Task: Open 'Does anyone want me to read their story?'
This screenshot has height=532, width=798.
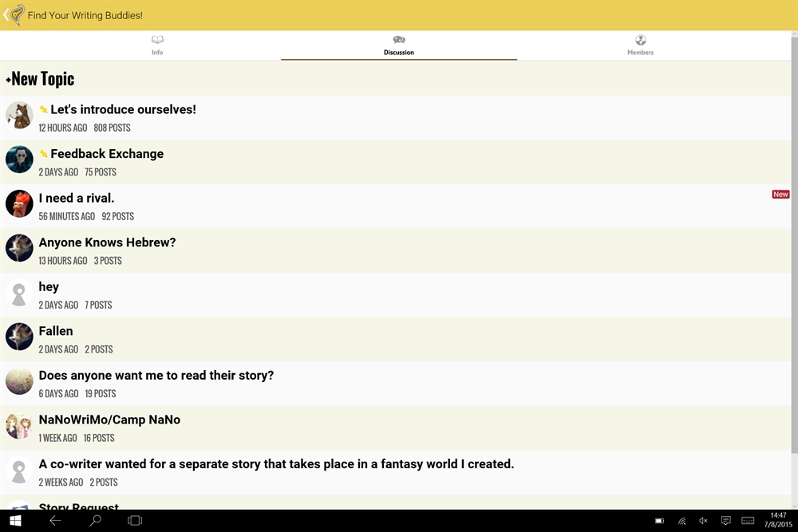Action: 156,376
